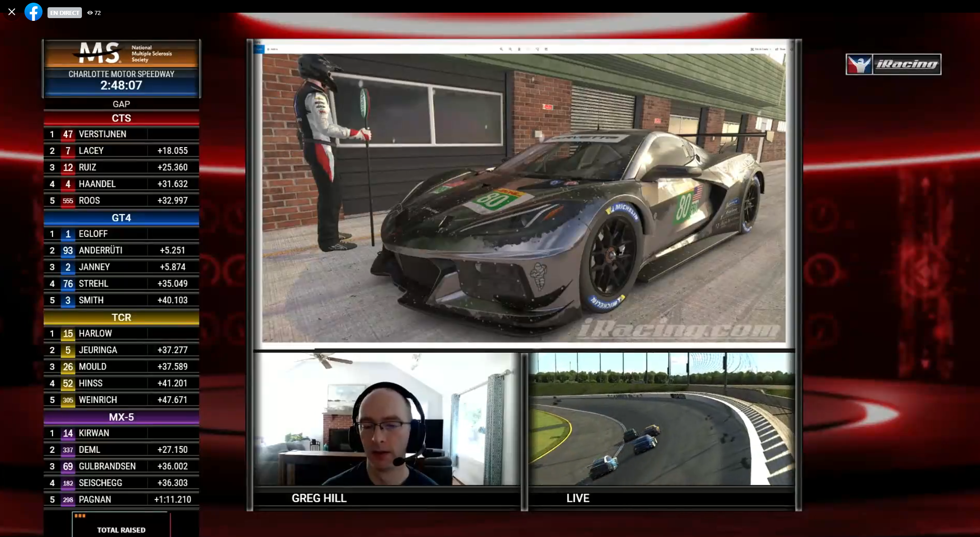The height and width of the screenshot is (537, 980).
Task: Click the Greg Hill webcam feed
Action: [x=386, y=419]
